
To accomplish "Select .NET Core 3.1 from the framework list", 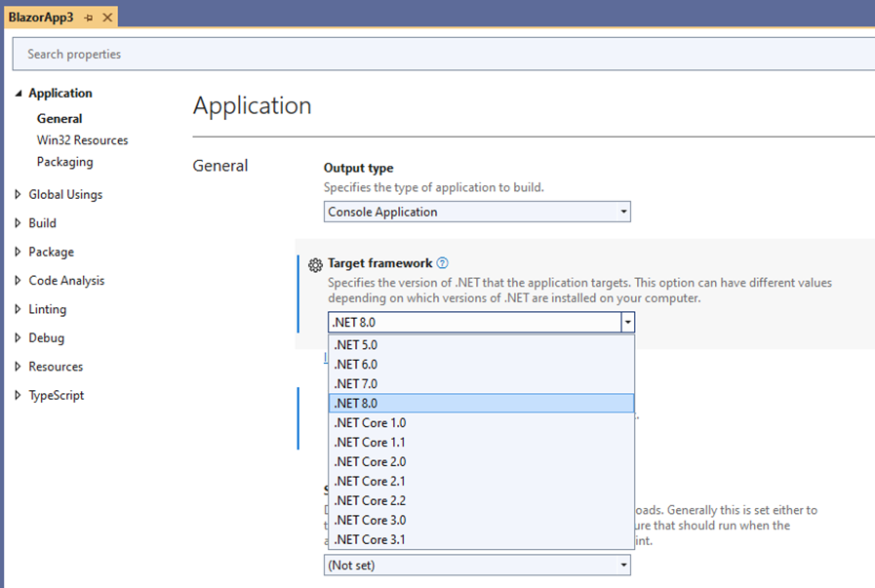I will 369,539.
